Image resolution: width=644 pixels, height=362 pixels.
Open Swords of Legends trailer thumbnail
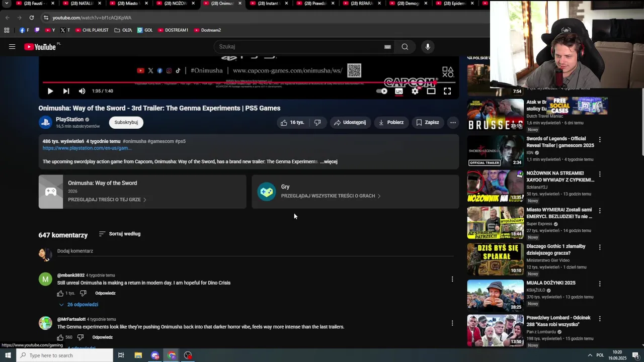point(496,150)
